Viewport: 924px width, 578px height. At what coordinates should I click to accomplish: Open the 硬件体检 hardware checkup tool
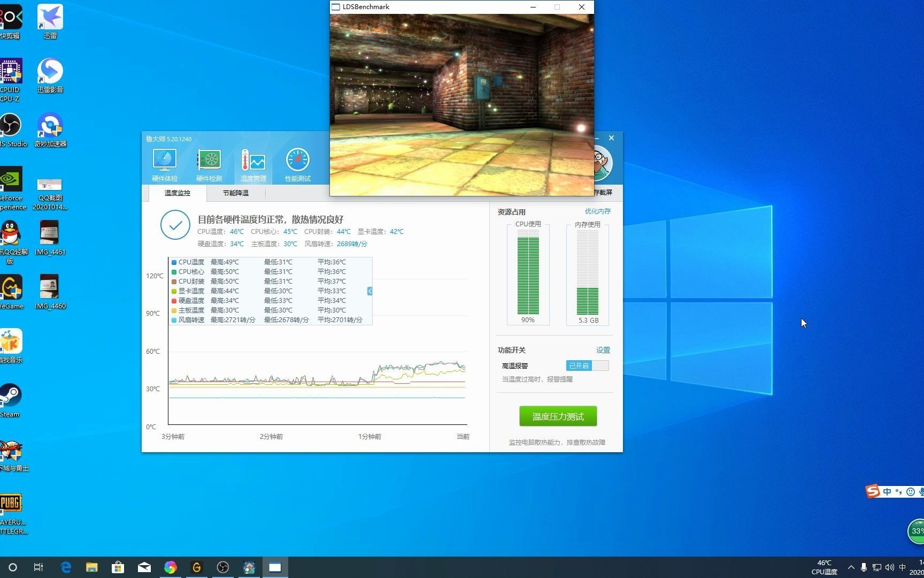pyautogui.click(x=165, y=163)
